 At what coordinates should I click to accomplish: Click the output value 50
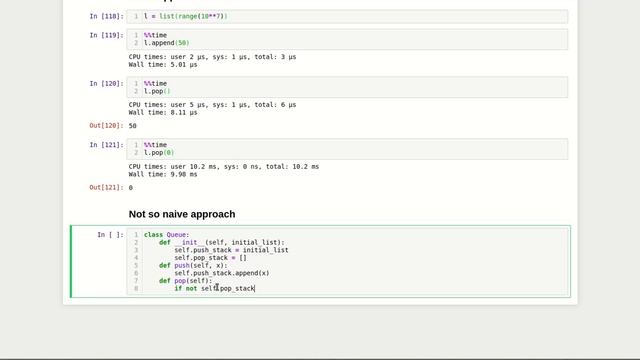pyautogui.click(x=133, y=126)
